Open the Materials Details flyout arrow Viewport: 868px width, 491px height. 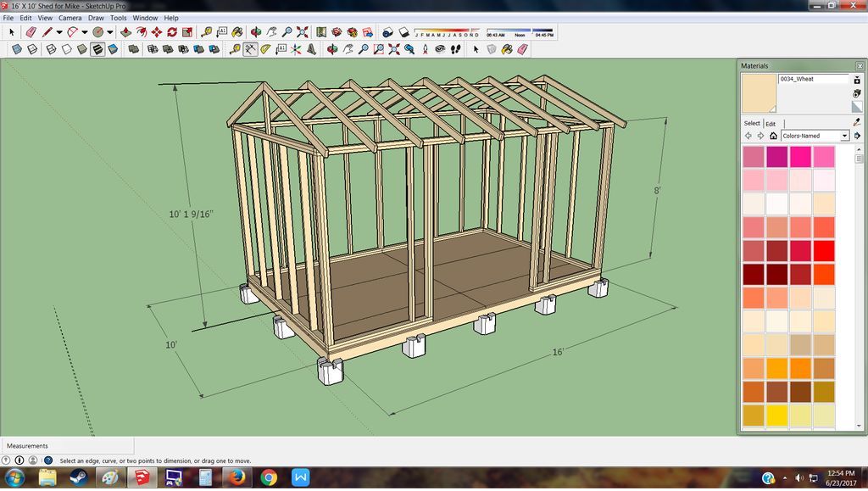(858, 136)
